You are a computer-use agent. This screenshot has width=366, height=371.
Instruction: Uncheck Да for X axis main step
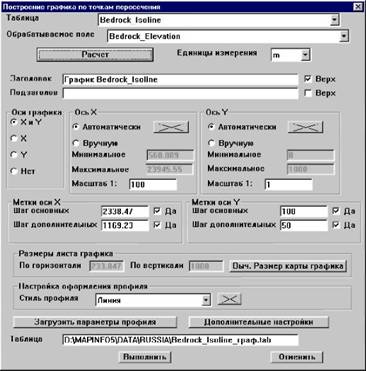[x=157, y=211]
